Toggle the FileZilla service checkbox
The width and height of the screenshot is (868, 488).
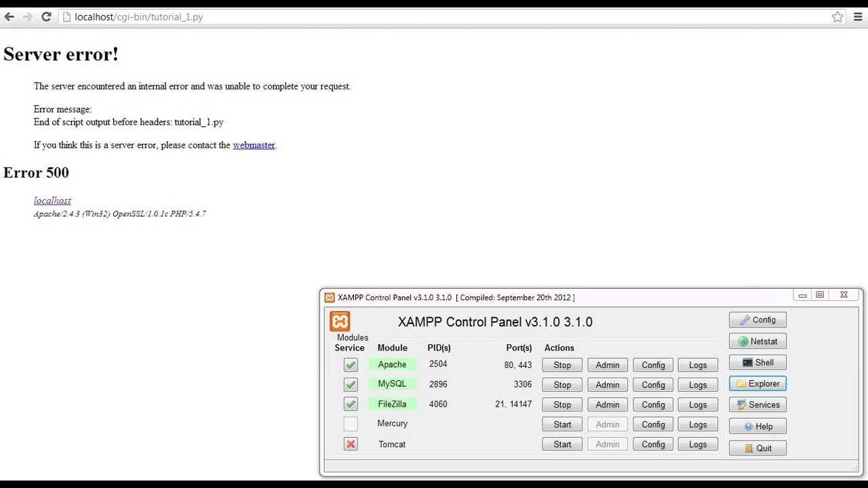click(x=351, y=404)
